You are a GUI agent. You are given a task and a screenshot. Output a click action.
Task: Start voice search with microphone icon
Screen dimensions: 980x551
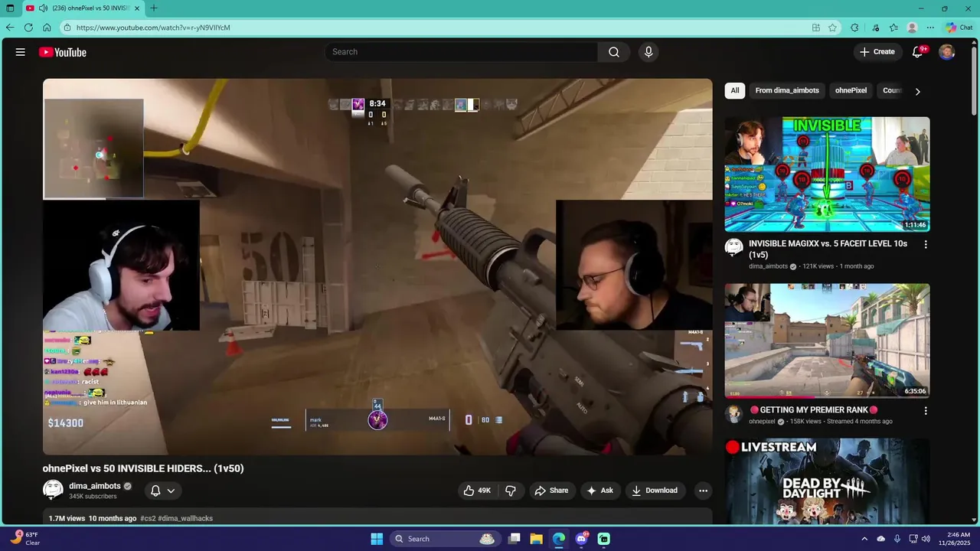pyautogui.click(x=648, y=52)
